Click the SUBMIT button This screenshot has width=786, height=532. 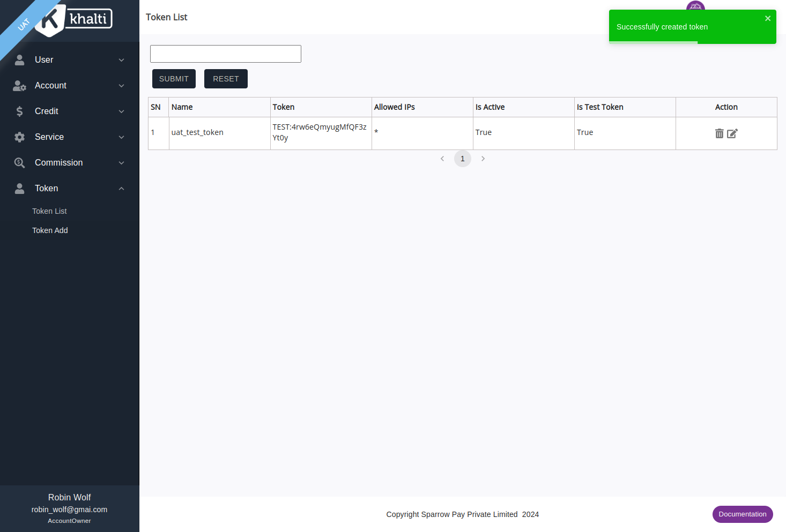coord(174,79)
